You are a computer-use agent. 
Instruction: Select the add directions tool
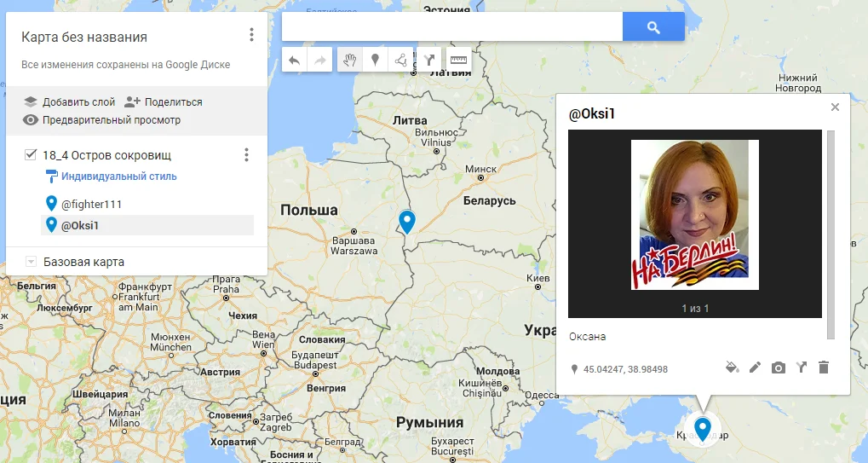tap(429, 60)
